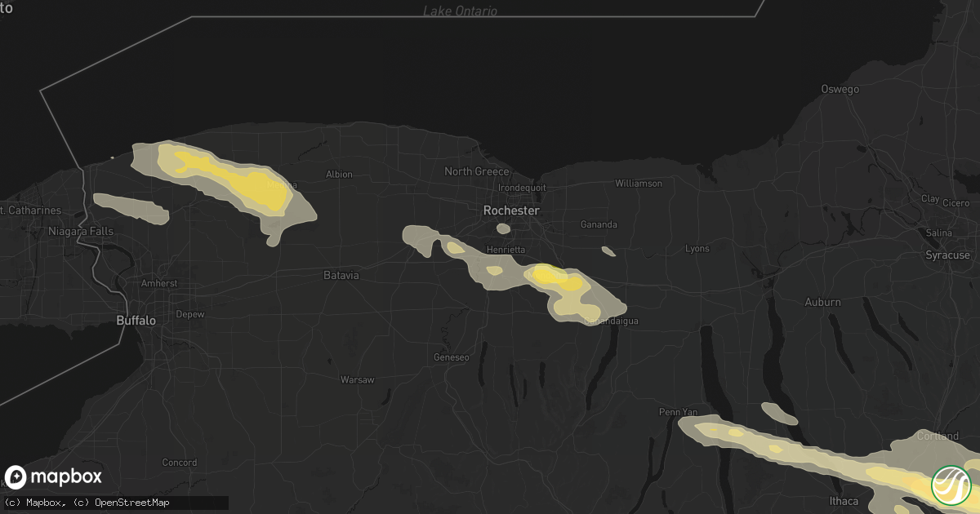Click the round weather logo icon
Image resolution: width=980 pixels, height=514 pixels.
click(x=951, y=485)
